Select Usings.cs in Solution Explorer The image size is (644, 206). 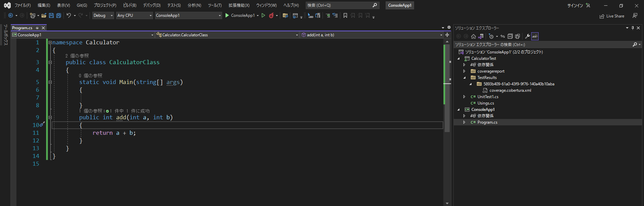point(486,103)
